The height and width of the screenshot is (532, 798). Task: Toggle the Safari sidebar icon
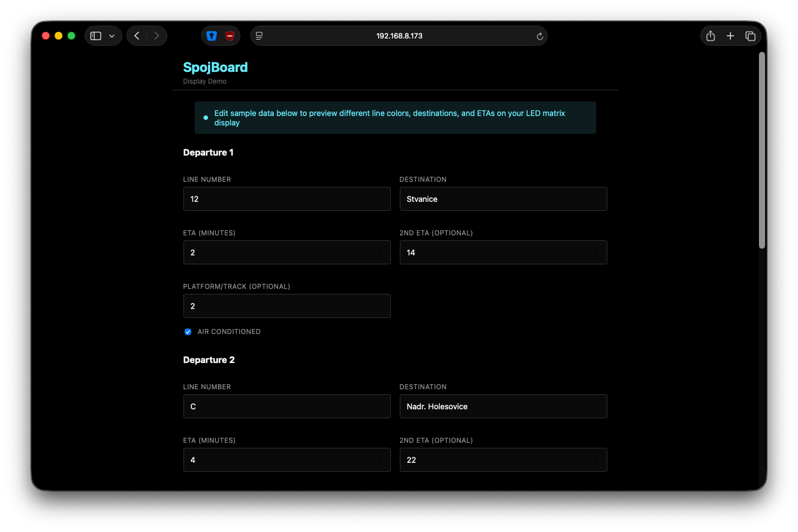(96, 36)
